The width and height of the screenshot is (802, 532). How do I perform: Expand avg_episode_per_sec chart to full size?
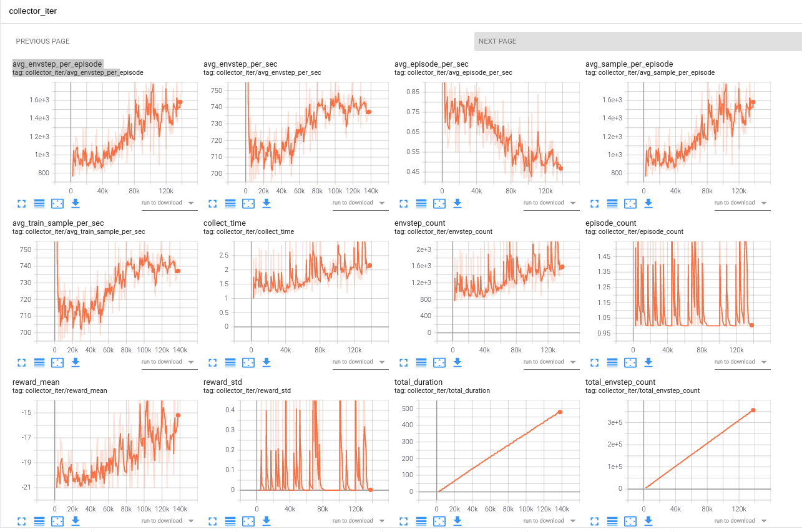[x=403, y=203]
